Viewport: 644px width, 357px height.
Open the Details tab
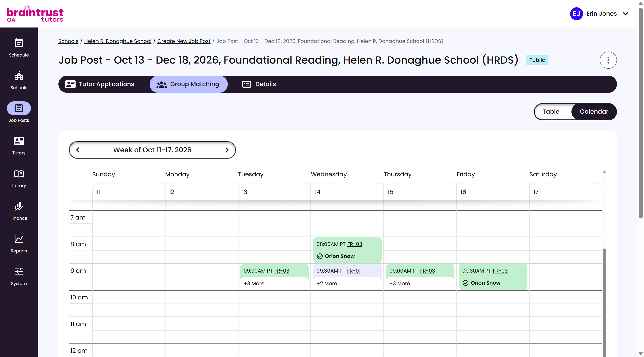coord(259,84)
